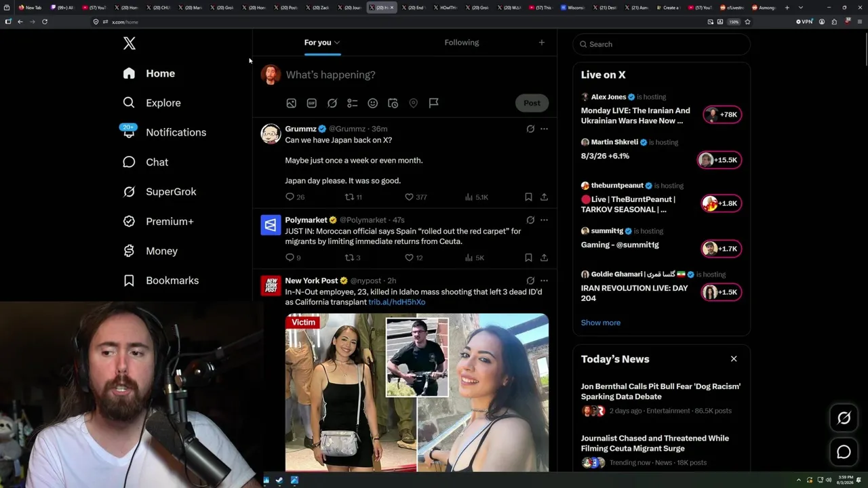This screenshot has height=488, width=868.
Task: Bookmark the Polymarket post
Action: coord(528,258)
